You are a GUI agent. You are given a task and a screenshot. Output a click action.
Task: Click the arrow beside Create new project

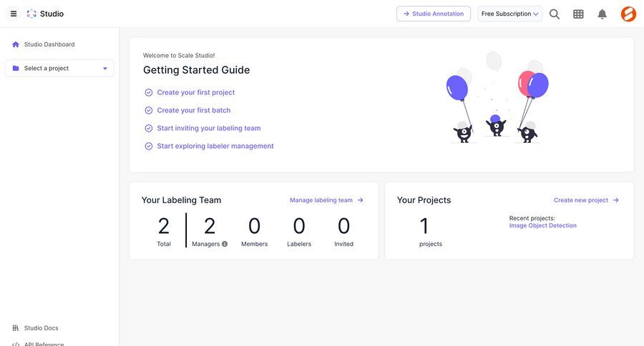615,200
